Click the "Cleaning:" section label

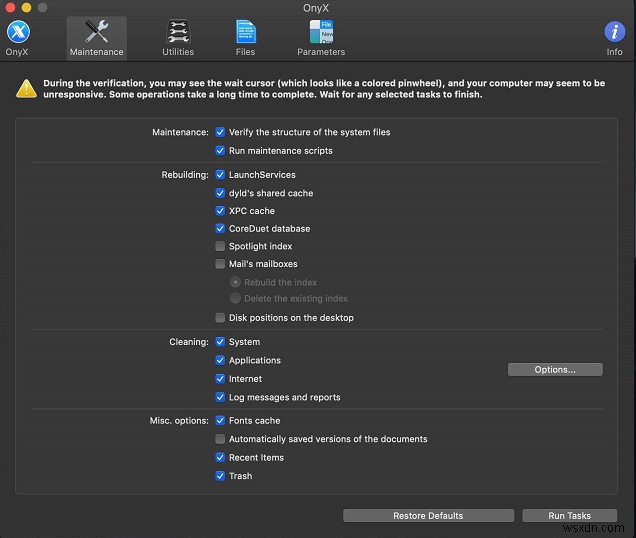point(189,342)
